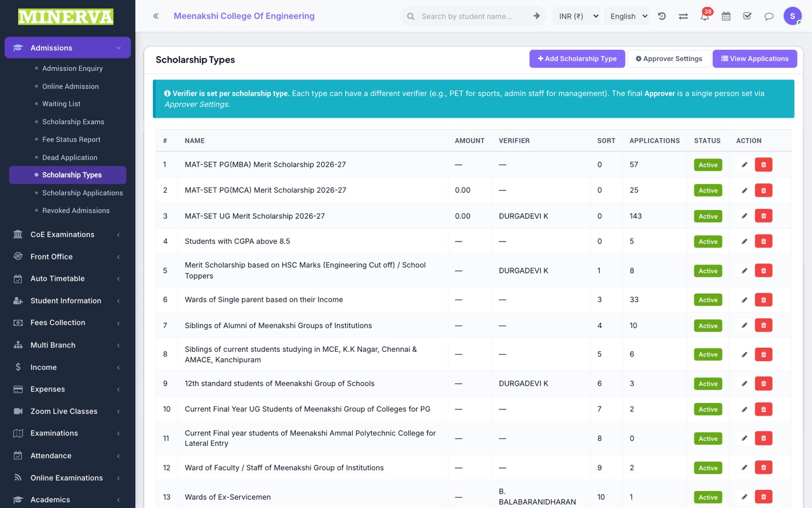The image size is (812, 508).
Task: Expand Student Information menu
Action: pyautogui.click(x=68, y=301)
